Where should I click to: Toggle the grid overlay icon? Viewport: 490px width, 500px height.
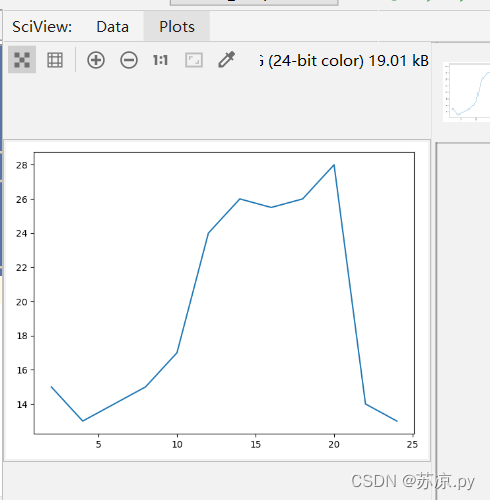(55, 60)
